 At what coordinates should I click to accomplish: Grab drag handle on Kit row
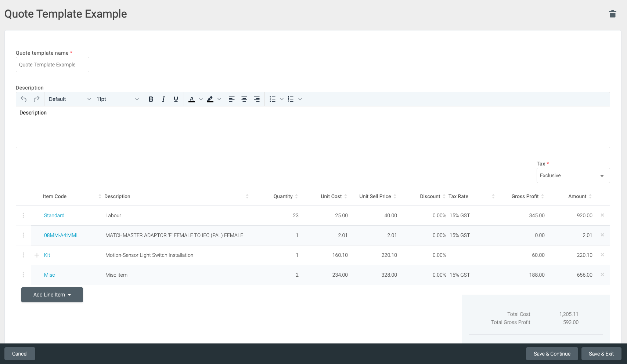coord(23,255)
